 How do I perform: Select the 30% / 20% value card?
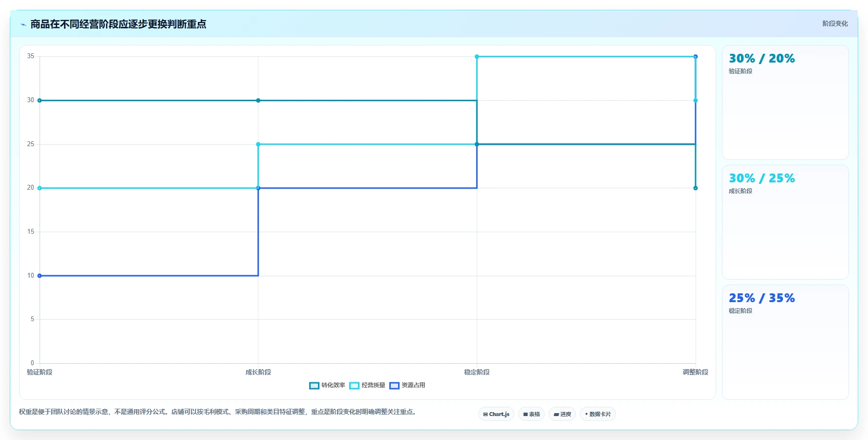[x=785, y=103]
